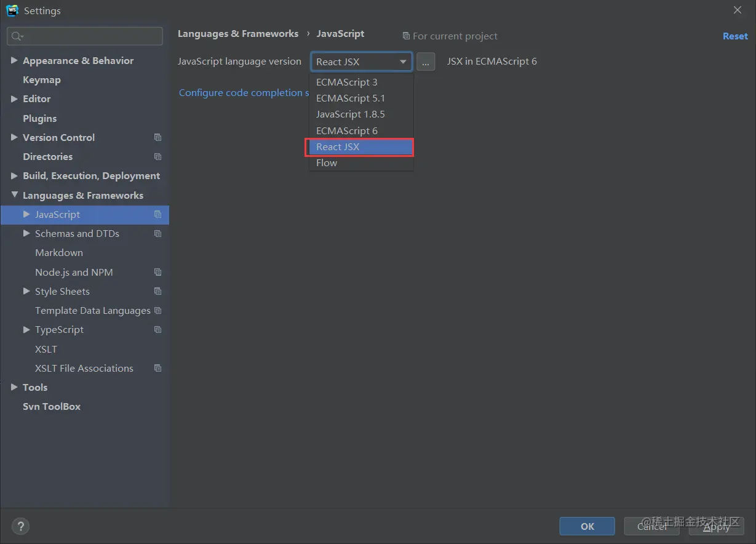
Task: Expand the TypeScript node
Action: pyautogui.click(x=26, y=329)
